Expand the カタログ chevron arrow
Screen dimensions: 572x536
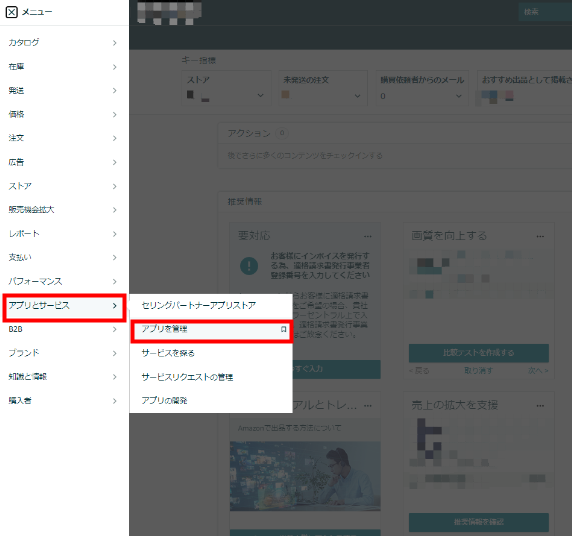pos(115,43)
